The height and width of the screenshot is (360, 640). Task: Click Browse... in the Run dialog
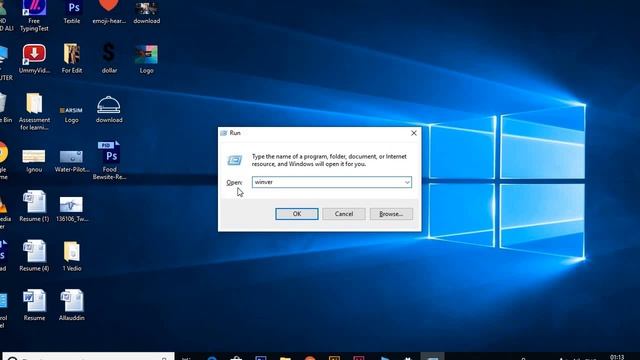pos(391,214)
